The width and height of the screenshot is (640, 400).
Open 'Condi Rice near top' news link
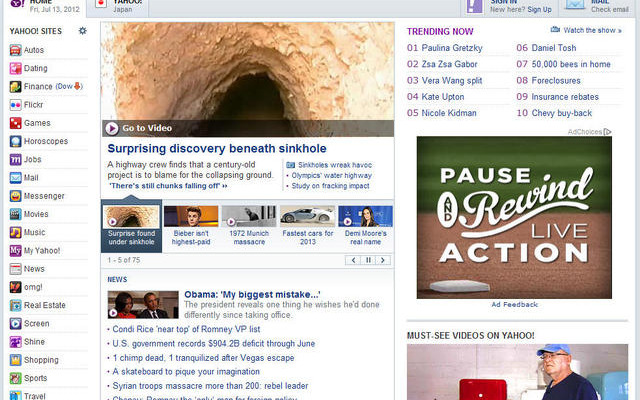pyautogui.click(x=186, y=329)
